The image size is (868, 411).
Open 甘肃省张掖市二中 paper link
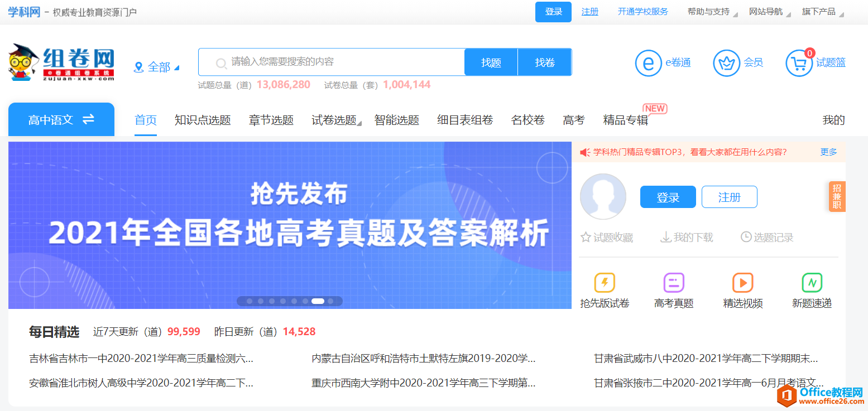point(709,383)
